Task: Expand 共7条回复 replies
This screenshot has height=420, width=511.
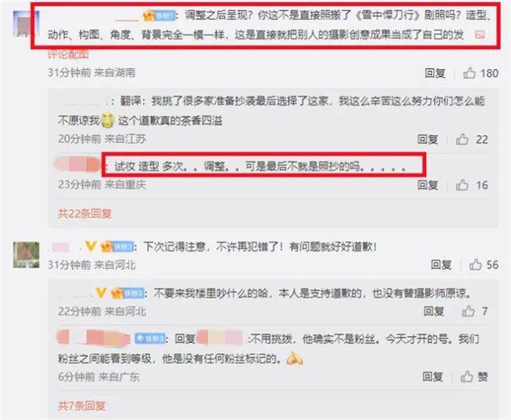Action: (81, 406)
